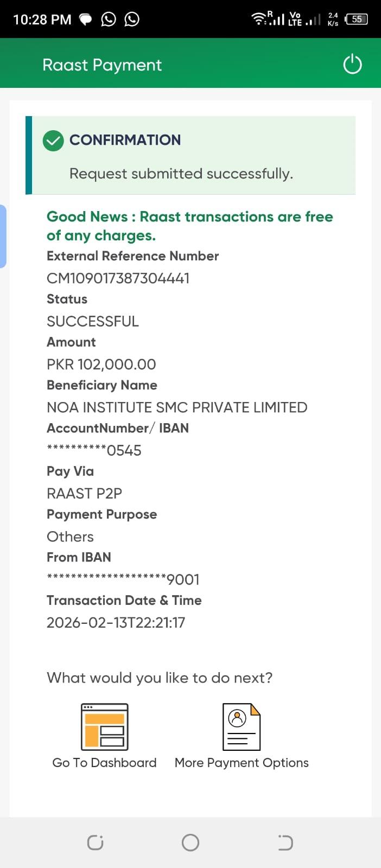The height and width of the screenshot is (868, 381).
Task: Tap the Wi-Fi signal status icon
Action: (259, 20)
